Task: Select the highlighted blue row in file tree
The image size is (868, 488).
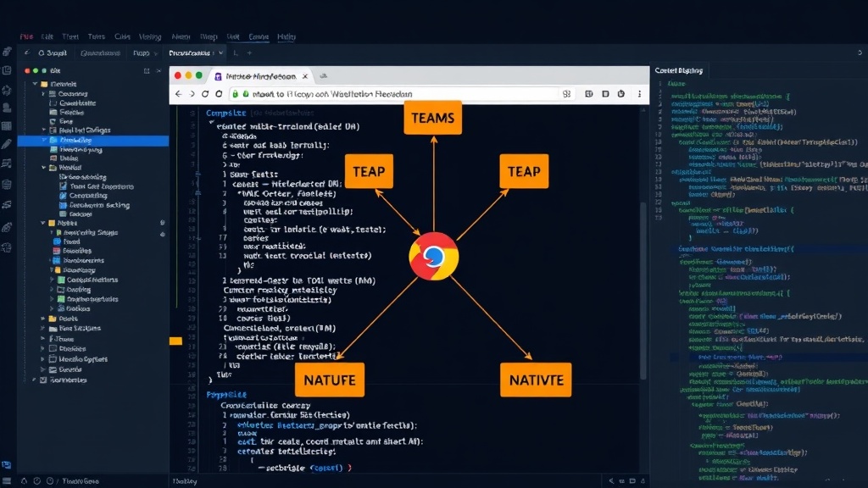Action: click(x=93, y=141)
